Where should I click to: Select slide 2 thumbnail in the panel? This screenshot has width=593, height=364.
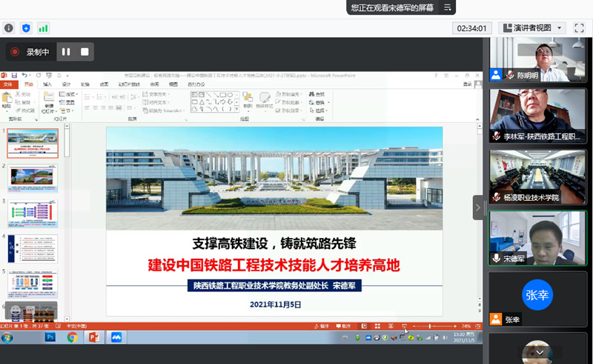33,179
